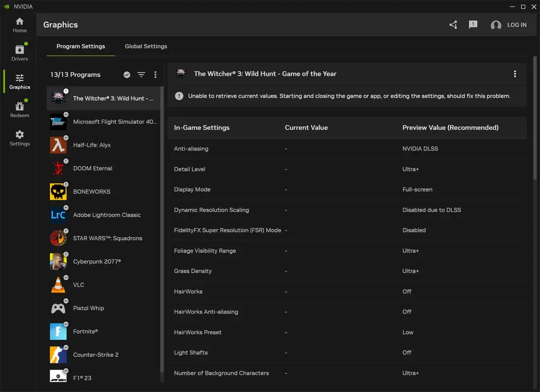
Task: Click the share icon in the header
Action: 453,24
